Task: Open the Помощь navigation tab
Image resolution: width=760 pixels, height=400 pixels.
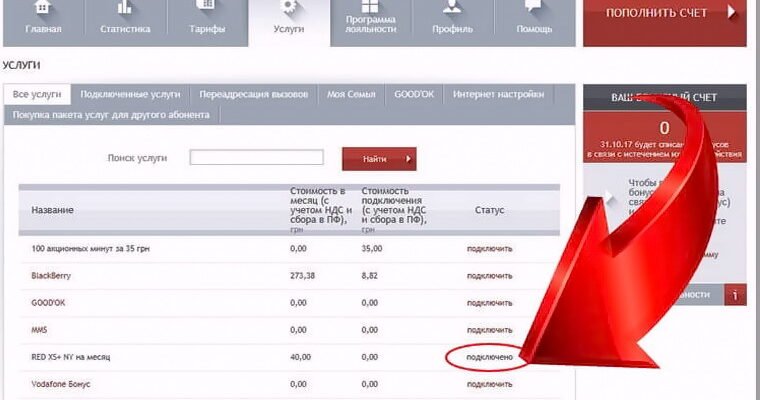Action: click(x=535, y=23)
